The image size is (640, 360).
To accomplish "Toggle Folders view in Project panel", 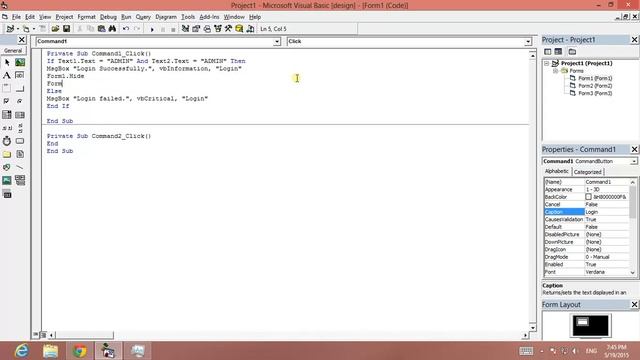I will tap(572, 51).
